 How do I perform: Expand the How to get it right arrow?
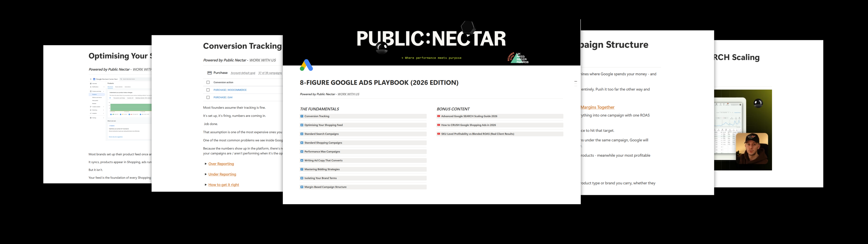click(205, 185)
